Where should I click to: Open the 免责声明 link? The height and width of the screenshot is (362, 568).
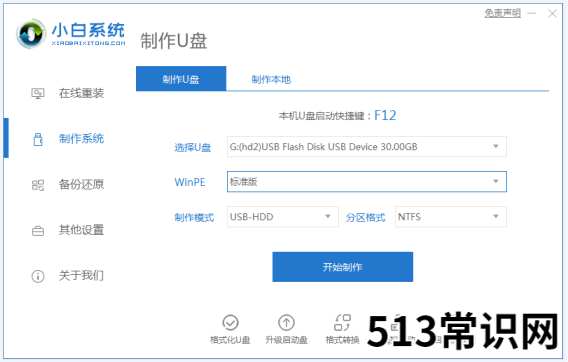[502, 13]
